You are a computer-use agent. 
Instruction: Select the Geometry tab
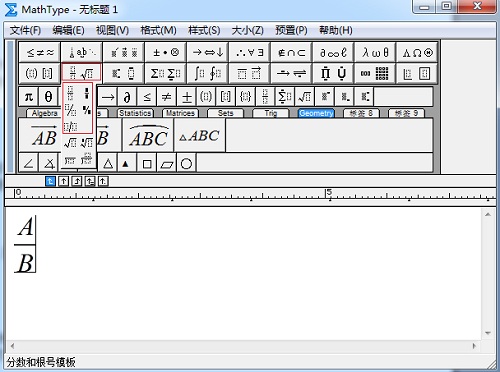click(x=316, y=113)
